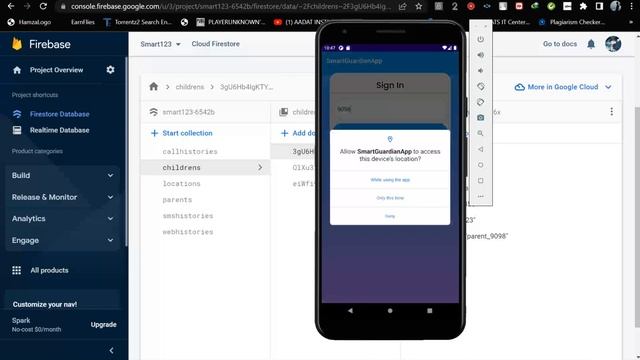Viewport: 640px width, 360px height.
Task: Click the emulator power button
Action: tap(480, 39)
